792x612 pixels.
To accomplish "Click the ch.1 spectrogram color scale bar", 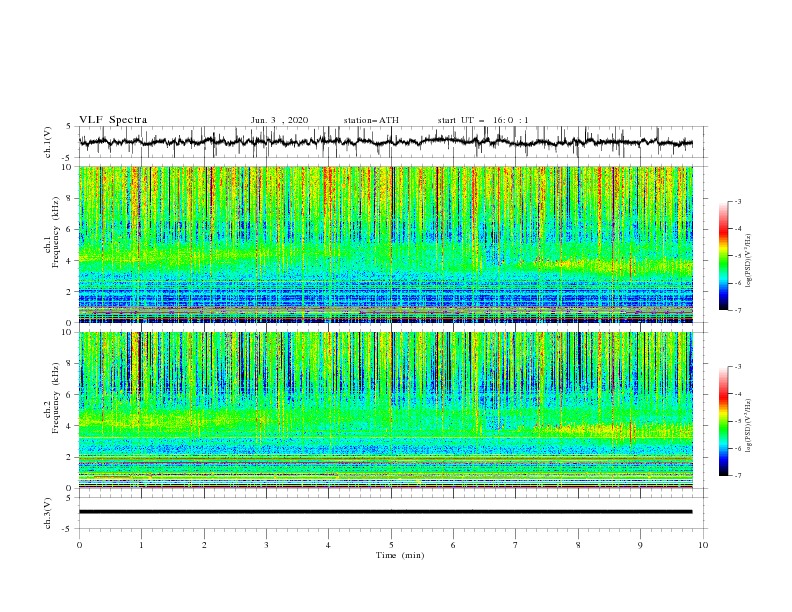I will (723, 256).
